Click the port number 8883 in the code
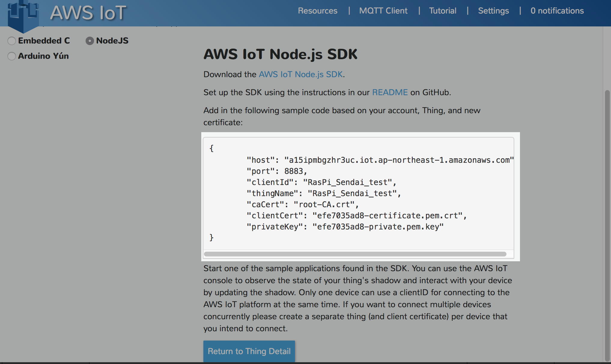The height and width of the screenshot is (364, 611). (295, 171)
